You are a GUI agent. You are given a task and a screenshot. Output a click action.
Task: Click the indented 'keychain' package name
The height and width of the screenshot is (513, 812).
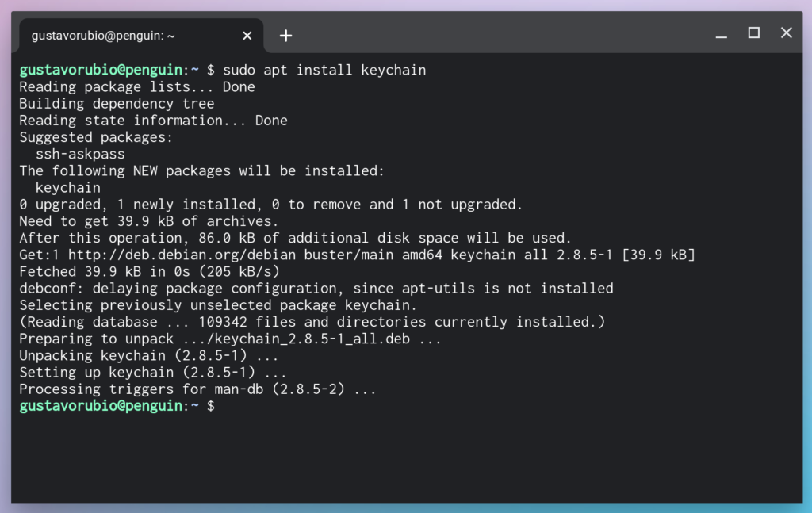click(68, 187)
